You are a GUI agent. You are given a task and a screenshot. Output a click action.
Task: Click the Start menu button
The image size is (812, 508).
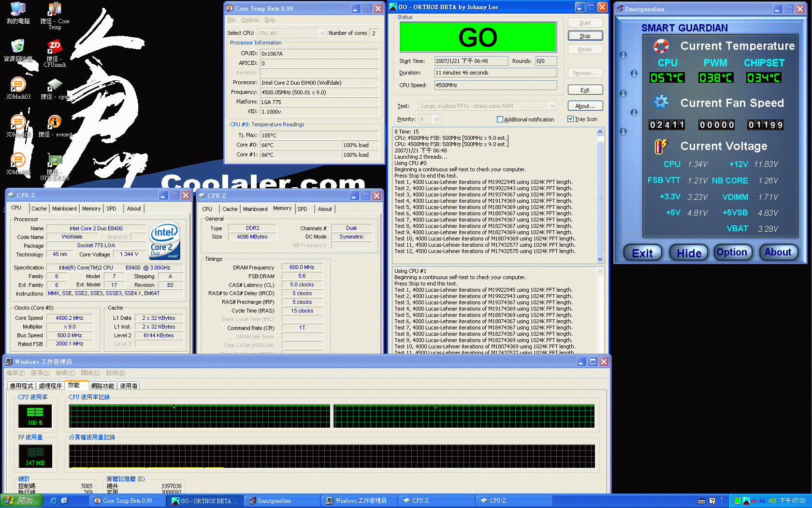22,501
